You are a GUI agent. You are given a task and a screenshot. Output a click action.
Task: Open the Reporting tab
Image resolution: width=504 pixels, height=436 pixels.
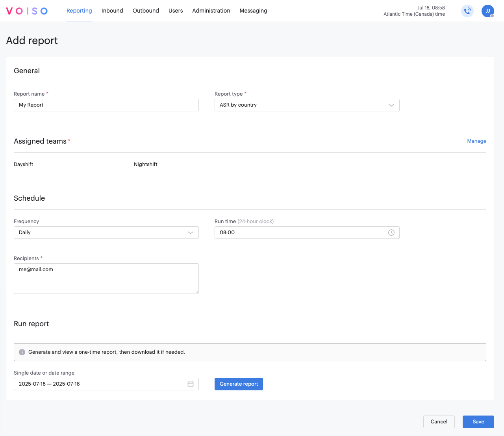click(79, 11)
